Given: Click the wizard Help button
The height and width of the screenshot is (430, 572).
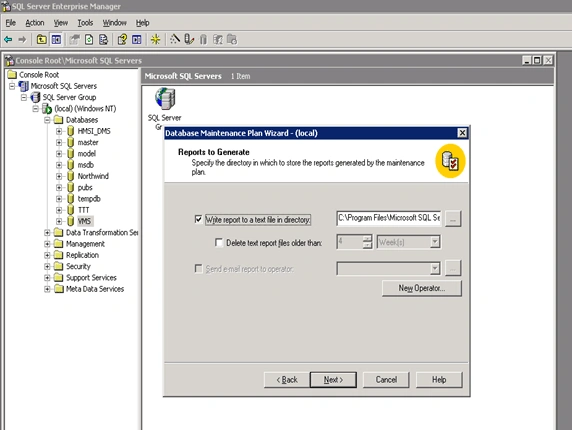Looking at the screenshot, I should pos(439,380).
